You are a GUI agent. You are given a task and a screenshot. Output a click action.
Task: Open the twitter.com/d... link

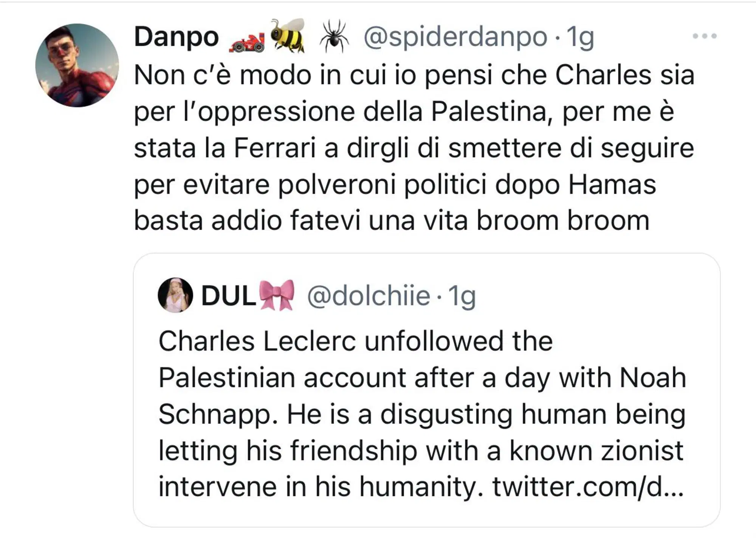coord(588,487)
